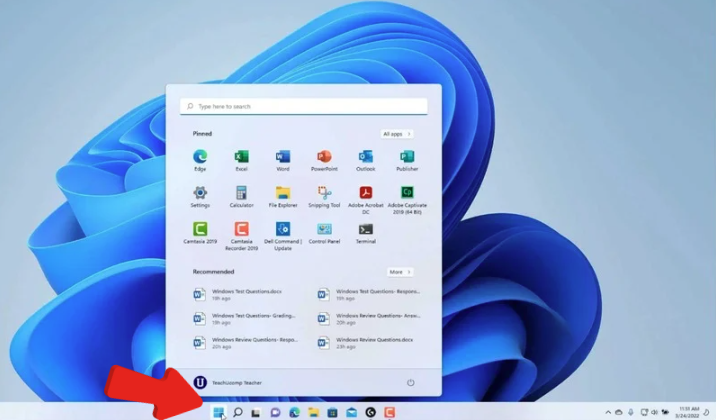
Task: Open Dell Command Update app
Action: [283, 230]
